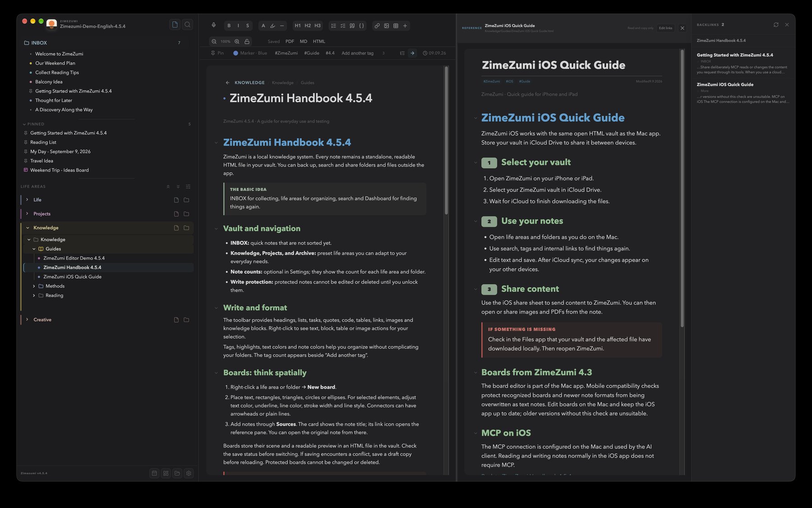Toggle Pin for this note
Screen dimensions: 812x508
(x=217, y=53)
